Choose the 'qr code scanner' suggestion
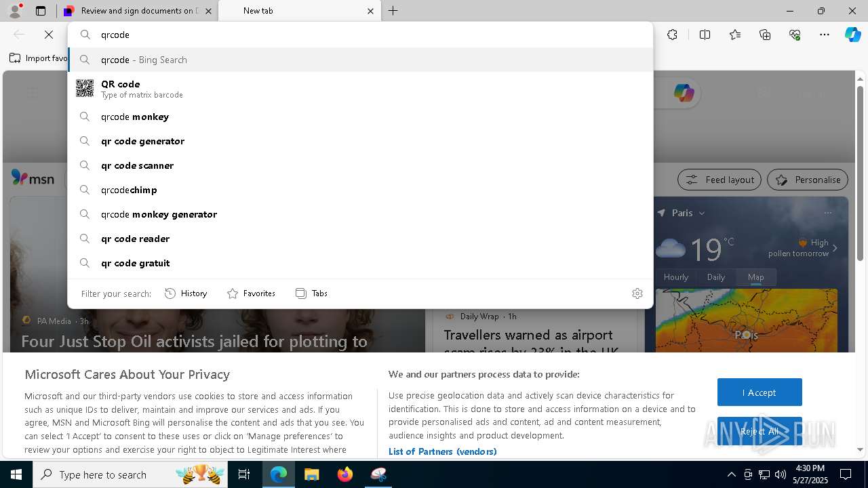Screen dimensions: 868x488 point(360,165)
